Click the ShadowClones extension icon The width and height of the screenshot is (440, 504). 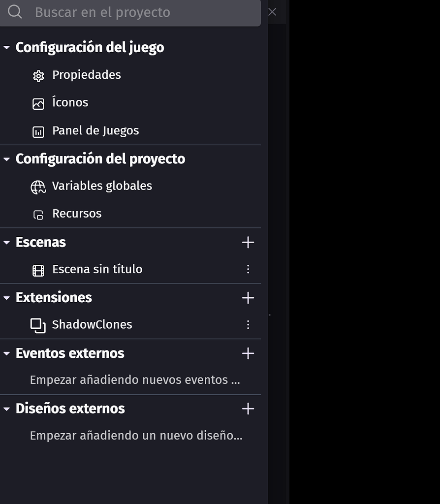tap(38, 324)
